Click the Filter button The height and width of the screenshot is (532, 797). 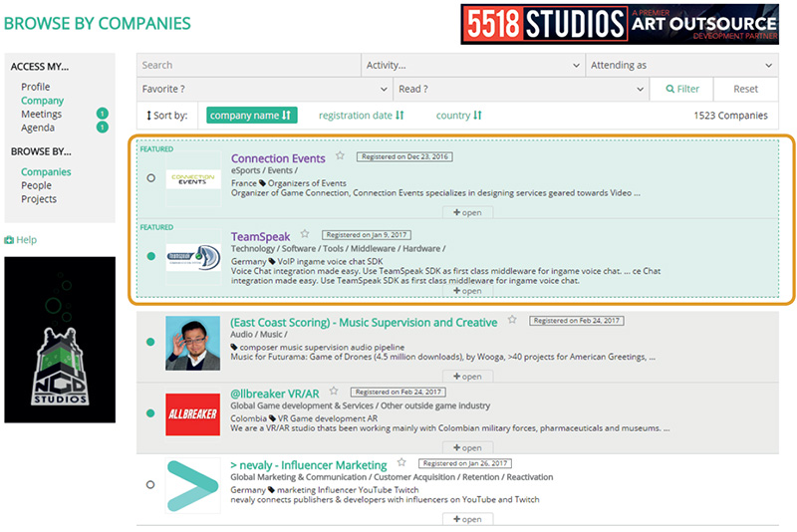[x=682, y=89]
